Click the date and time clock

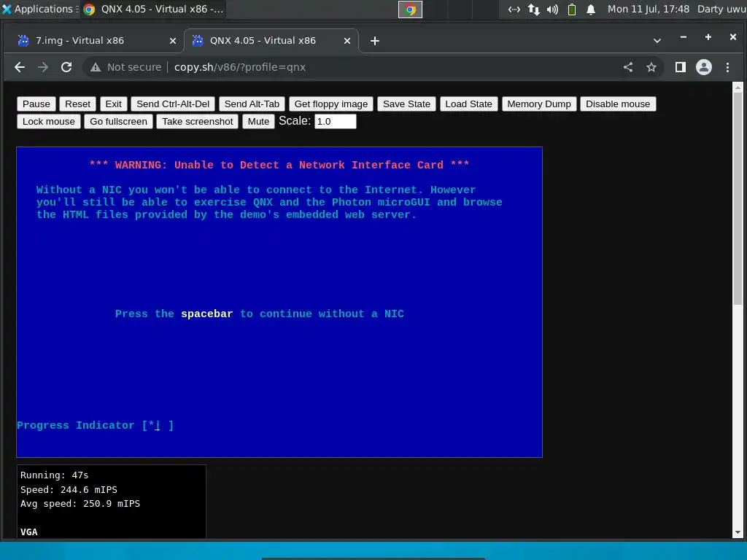click(649, 9)
